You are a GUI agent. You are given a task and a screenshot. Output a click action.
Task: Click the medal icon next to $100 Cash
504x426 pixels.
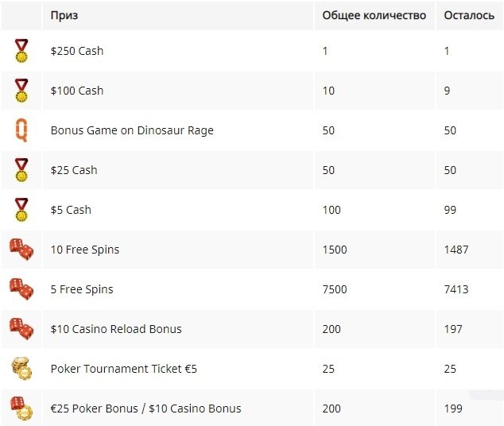click(x=21, y=91)
